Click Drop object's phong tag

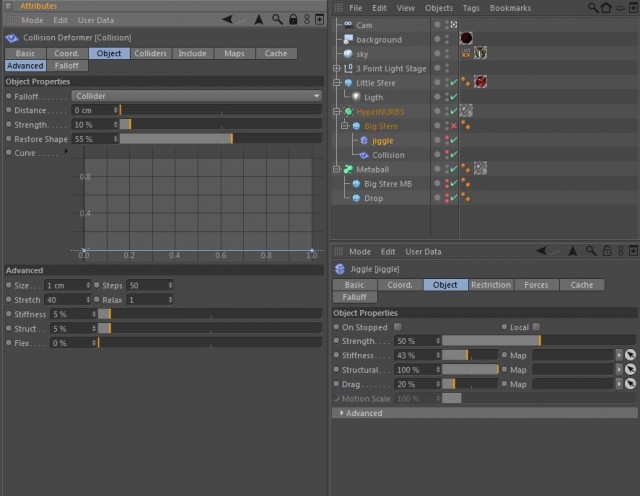(466, 197)
